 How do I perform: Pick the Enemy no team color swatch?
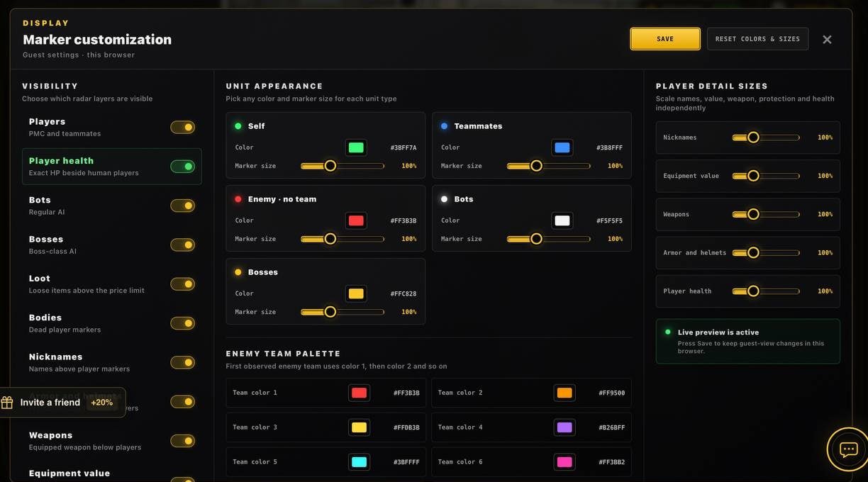pos(356,220)
